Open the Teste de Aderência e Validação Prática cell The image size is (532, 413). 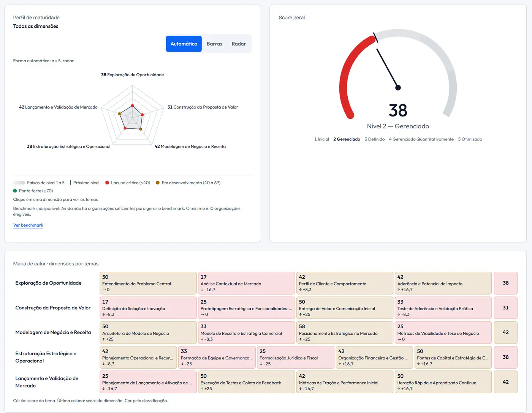[443, 308]
